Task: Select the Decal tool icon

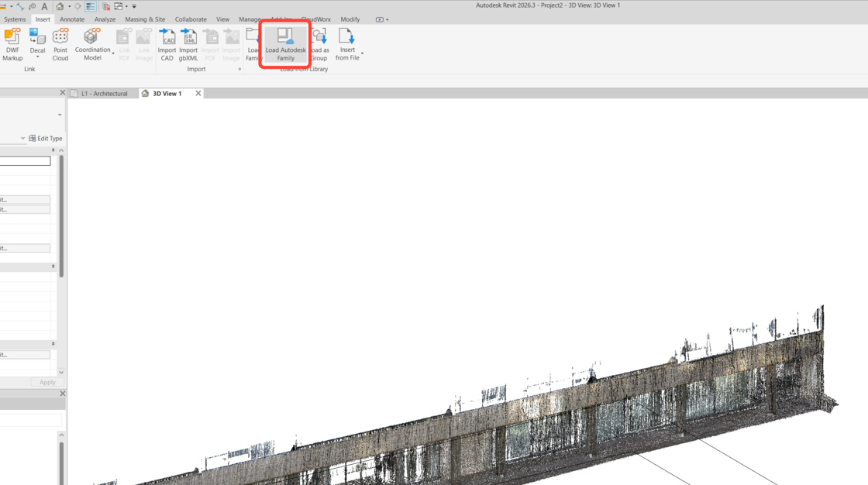Action: [x=38, y=36]
